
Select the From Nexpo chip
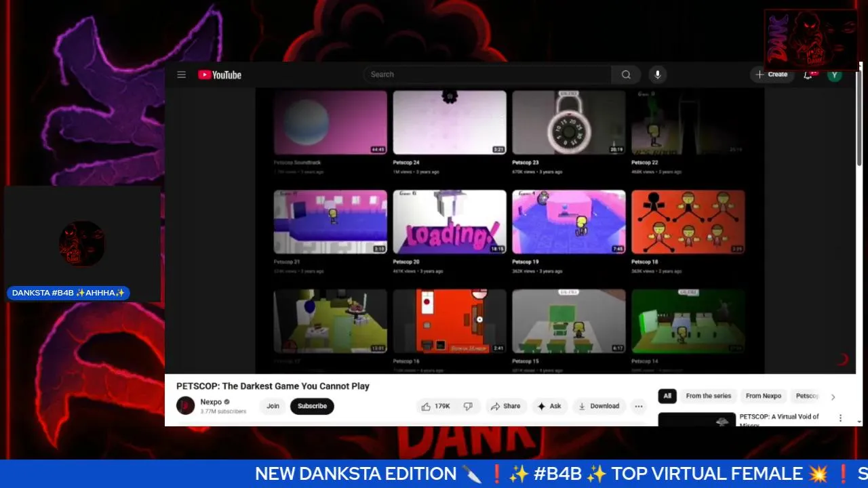point(764,396)
